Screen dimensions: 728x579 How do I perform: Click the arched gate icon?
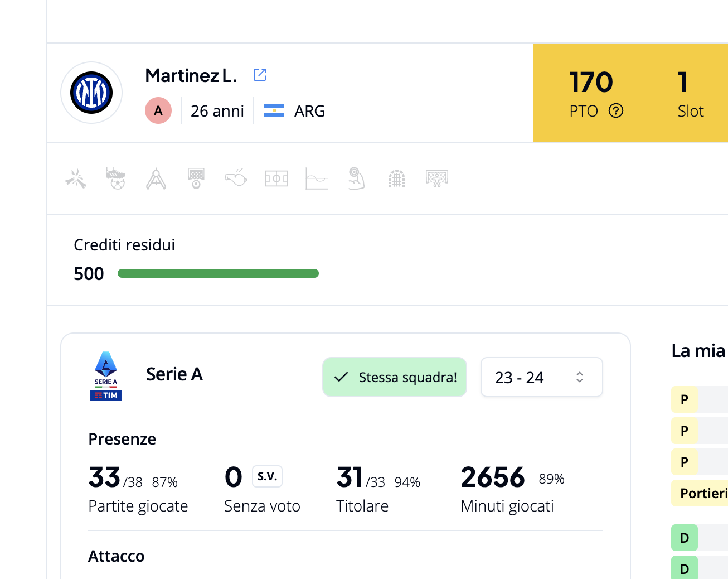[397, 178]
